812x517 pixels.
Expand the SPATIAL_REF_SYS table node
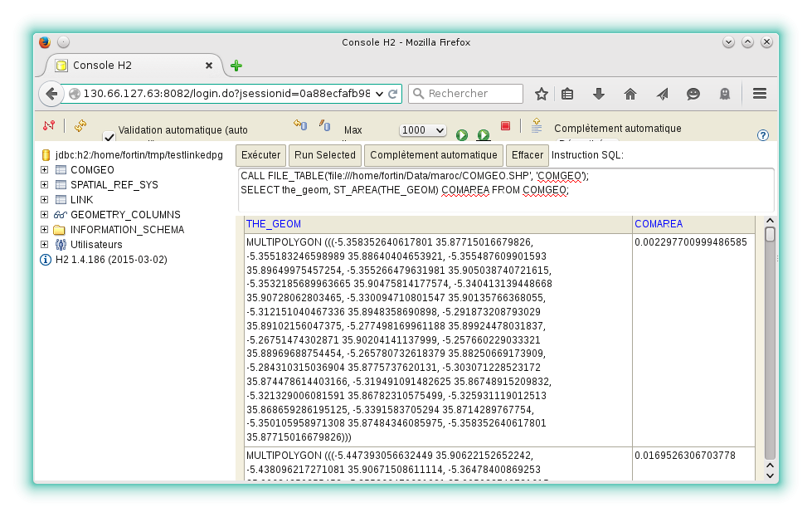coord(45,185)
